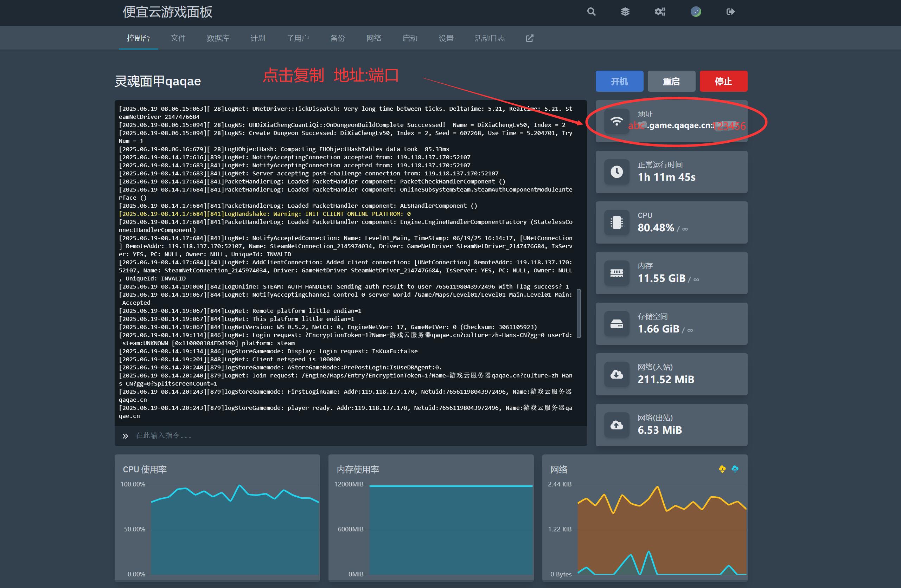This screenshot has width=901, height=588.
Task: Click the outbound cloud upload icon
Action: click(x=616, y=425)
